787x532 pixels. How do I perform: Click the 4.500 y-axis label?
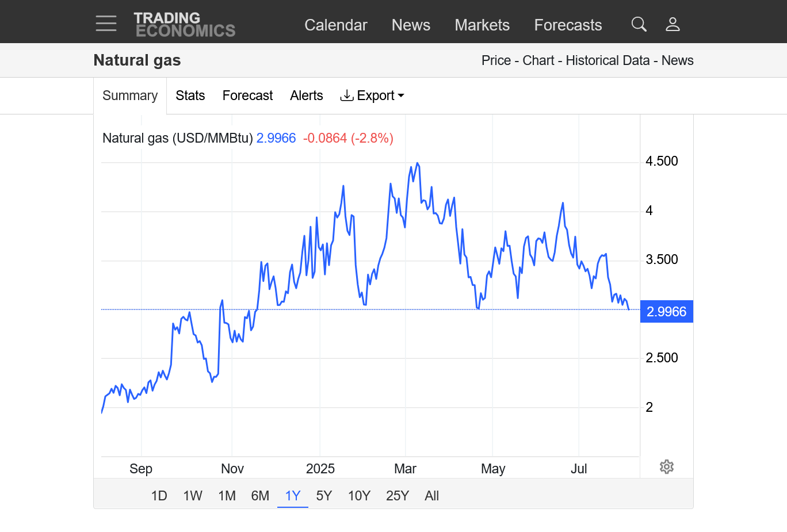(662, 161)
